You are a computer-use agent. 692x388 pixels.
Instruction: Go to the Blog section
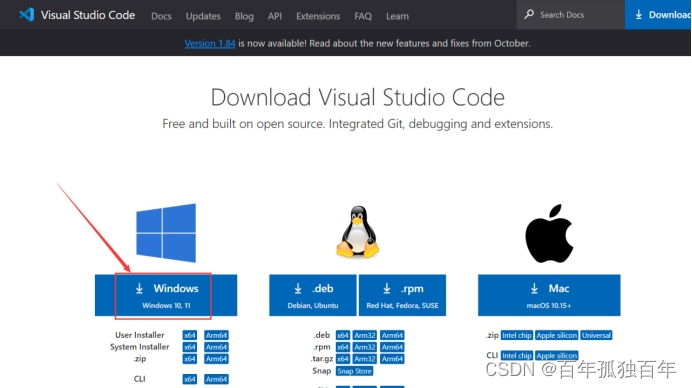244,16
